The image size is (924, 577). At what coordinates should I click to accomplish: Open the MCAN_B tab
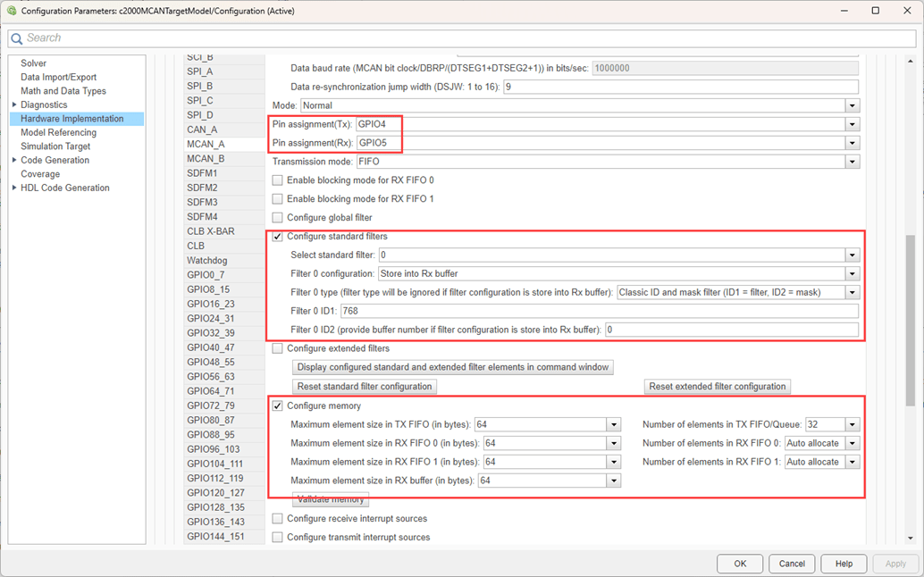point(206,159)
